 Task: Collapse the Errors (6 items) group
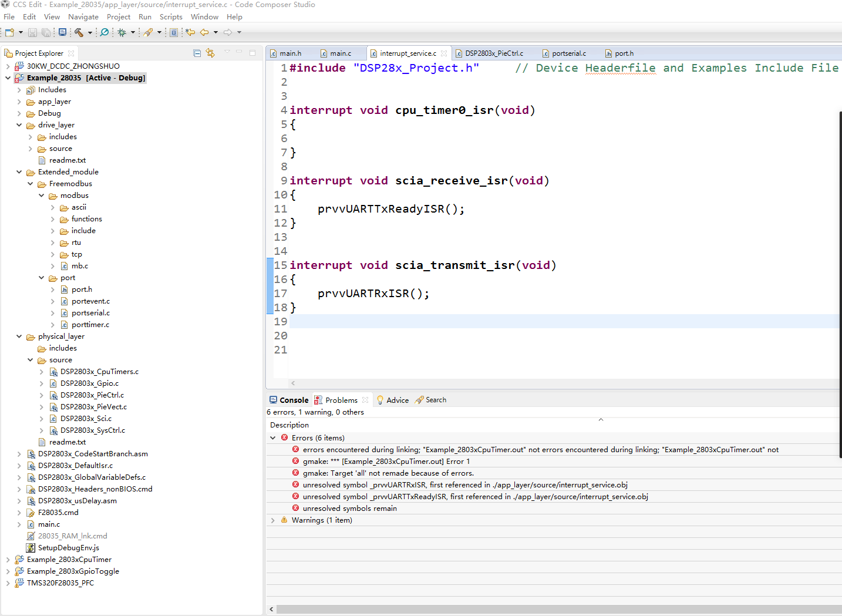(x=272, y=438)
